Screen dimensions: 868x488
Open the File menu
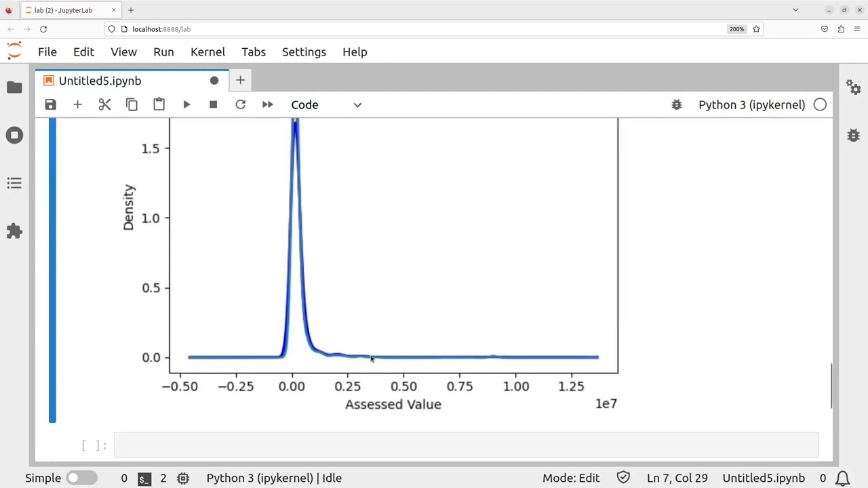click(x=47, y=52)
